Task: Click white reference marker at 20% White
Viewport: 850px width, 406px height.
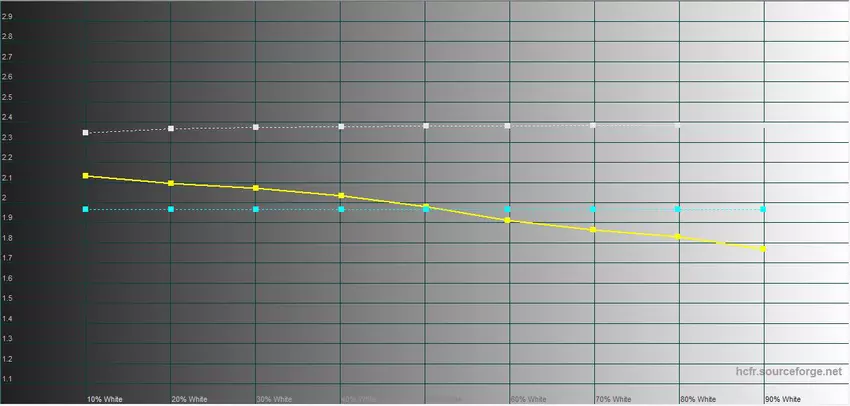Action: tap(171, 129)
